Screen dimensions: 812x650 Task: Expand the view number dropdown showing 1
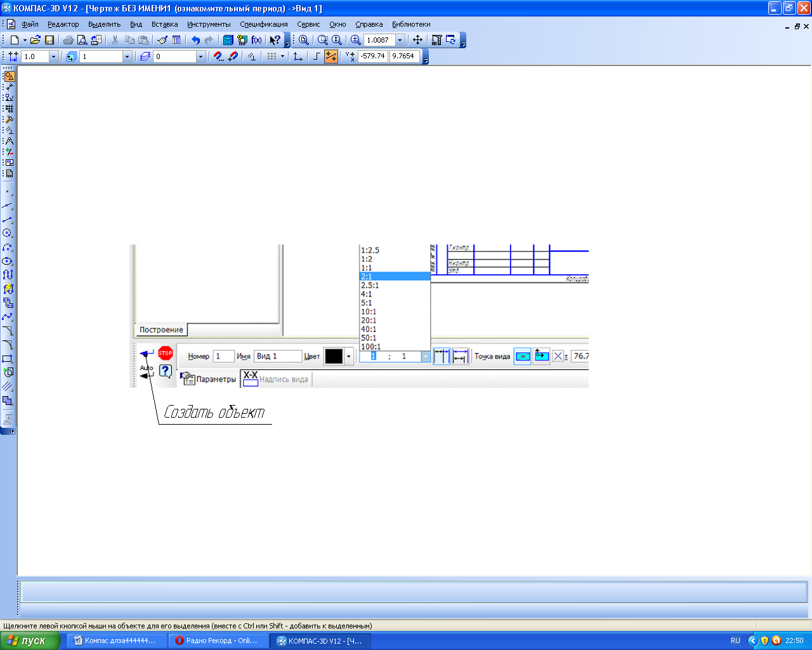tap(127, 56)
